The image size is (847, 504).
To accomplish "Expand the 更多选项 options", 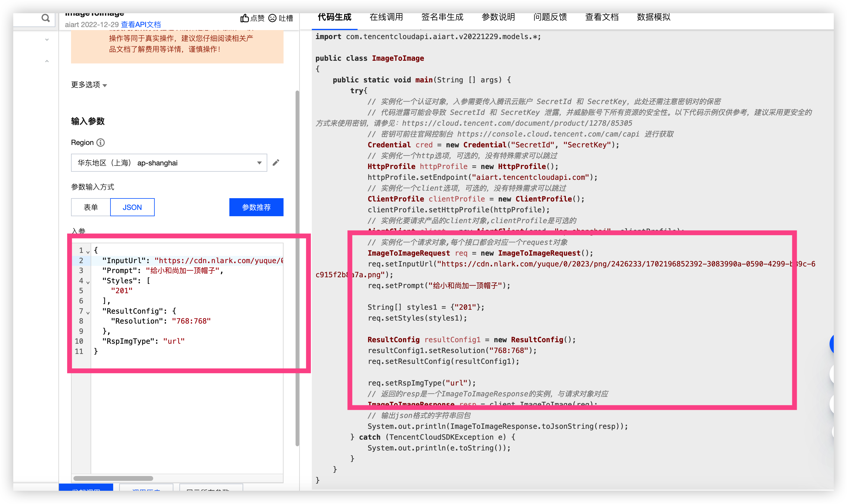I will [89, 85].
